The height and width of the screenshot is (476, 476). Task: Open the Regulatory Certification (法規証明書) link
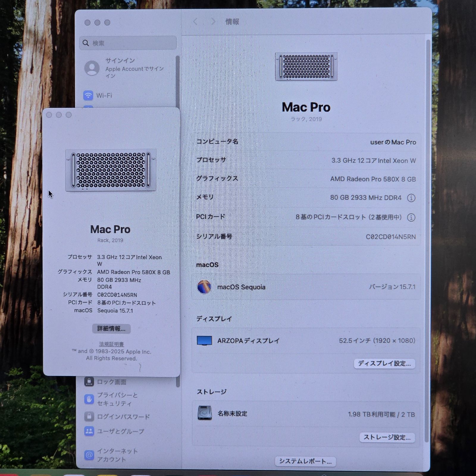(x=111, y=344)
